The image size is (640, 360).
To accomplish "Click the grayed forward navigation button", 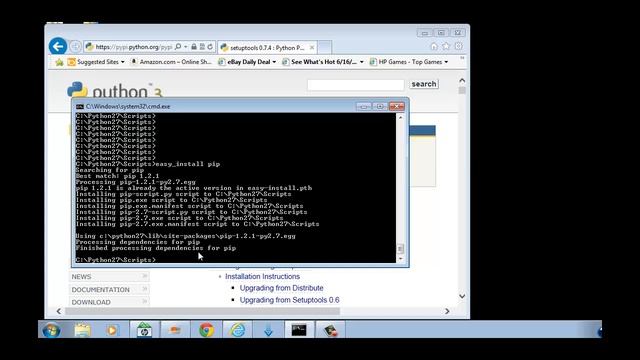I will (75, 47).
